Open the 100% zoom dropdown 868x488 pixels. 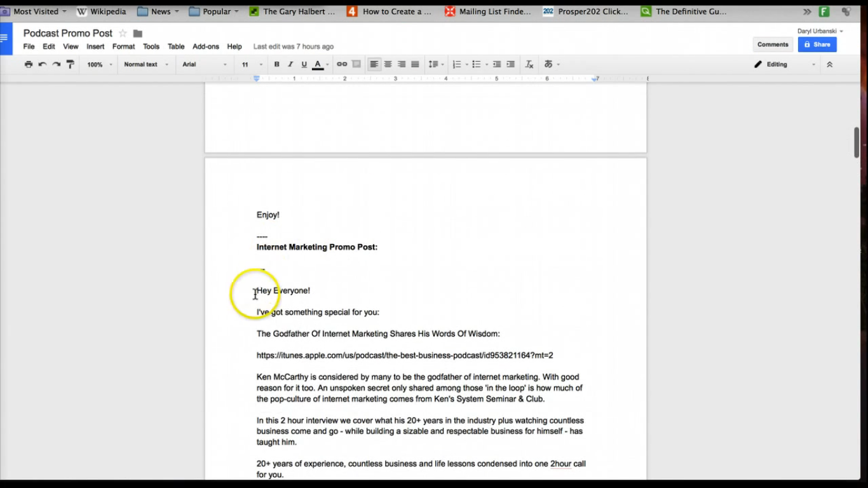100,64
